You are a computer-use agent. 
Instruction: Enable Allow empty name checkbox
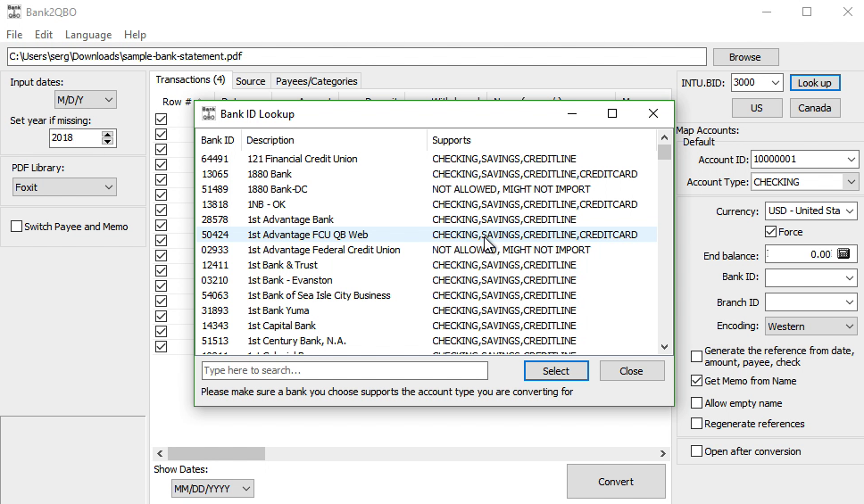(x=696, y=403)
